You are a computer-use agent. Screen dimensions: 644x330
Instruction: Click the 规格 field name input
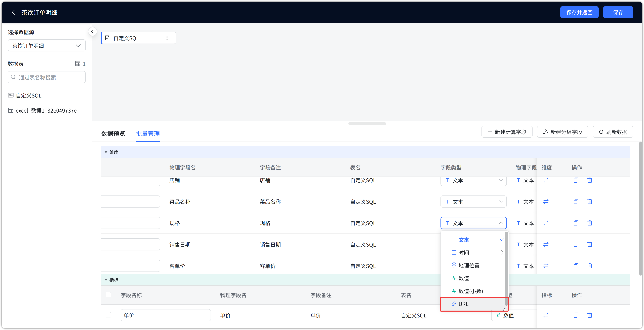tap(131, 223)
